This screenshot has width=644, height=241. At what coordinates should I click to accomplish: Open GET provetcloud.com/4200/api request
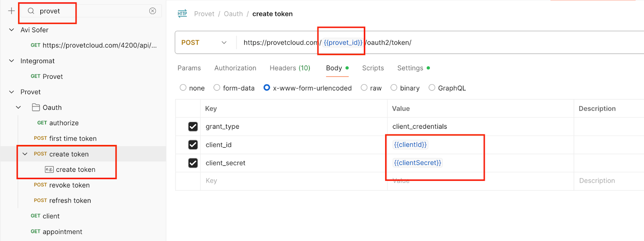(93, 45)
